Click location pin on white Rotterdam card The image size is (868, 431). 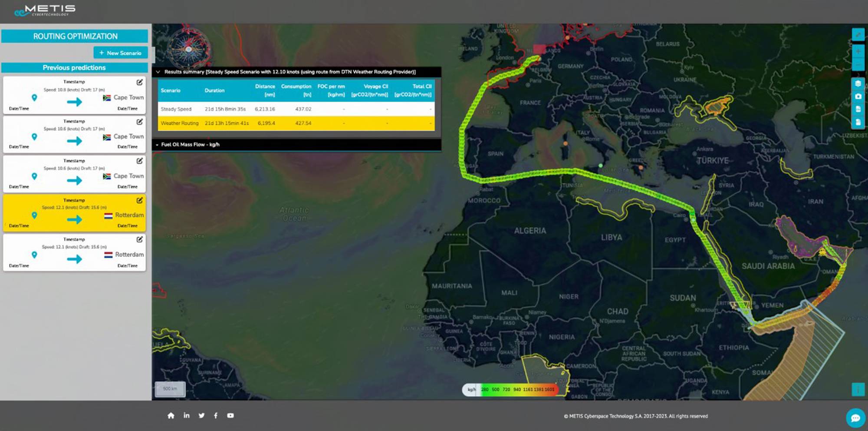(x=34, y=255)
